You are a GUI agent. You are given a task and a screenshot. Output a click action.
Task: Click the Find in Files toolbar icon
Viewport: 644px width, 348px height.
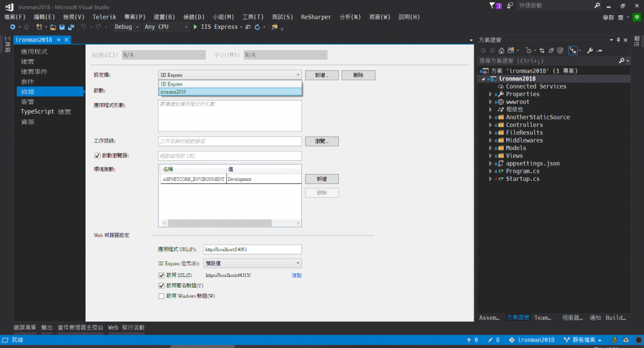(x=274, y=27)
